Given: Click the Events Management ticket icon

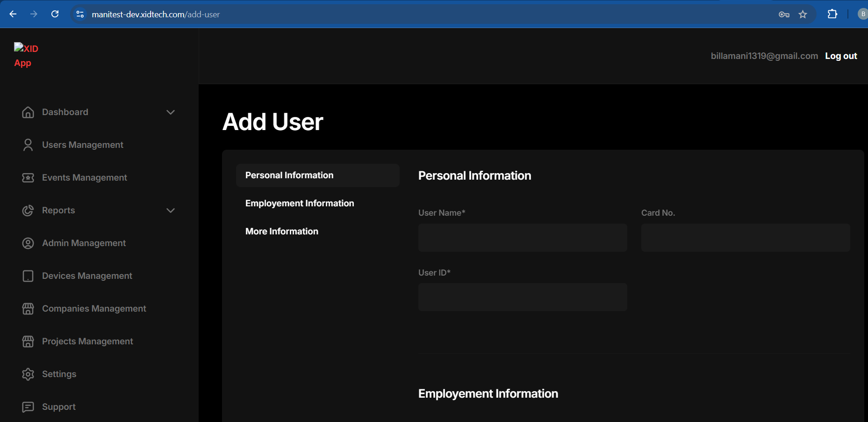Looking at the screenshot, I should (x=28, y=178).
